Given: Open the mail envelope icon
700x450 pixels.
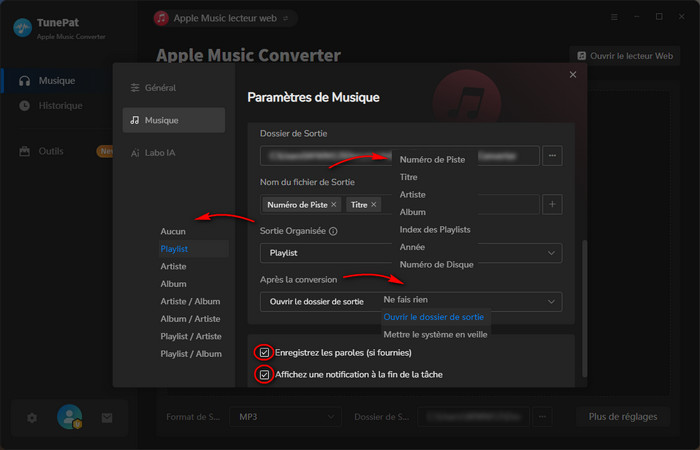Looking at the screenshot, I should (107, 418).
